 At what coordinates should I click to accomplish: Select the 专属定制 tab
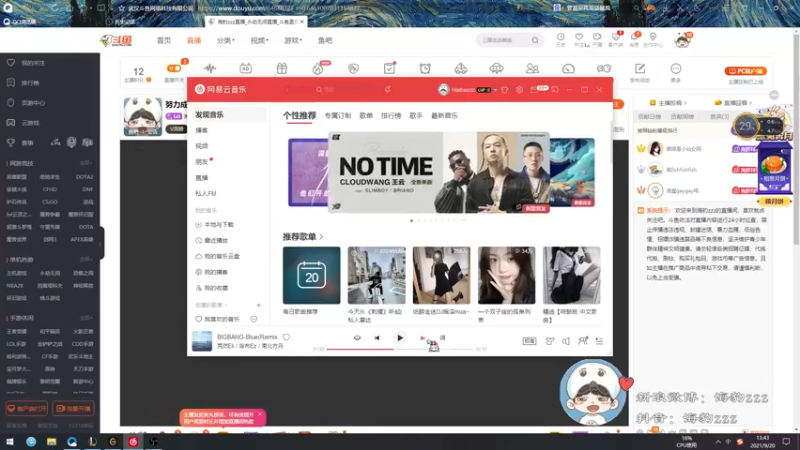[338, 116]
